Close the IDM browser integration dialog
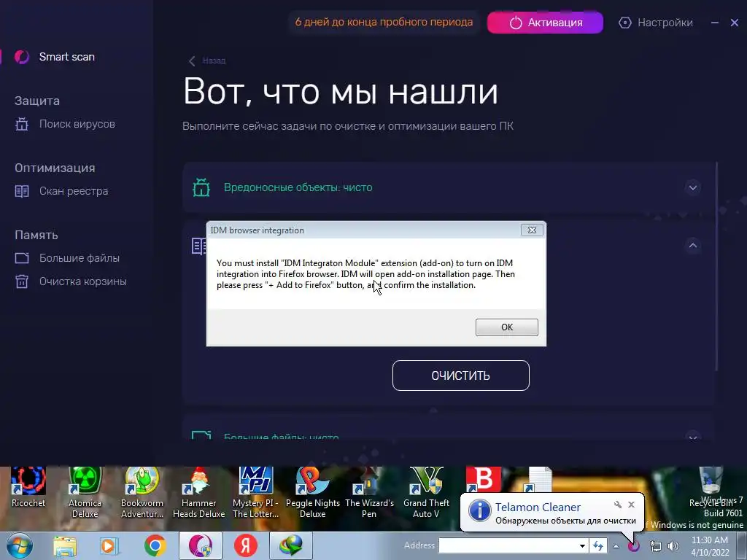This screenshot has width=747, height=560. point(532,230)
